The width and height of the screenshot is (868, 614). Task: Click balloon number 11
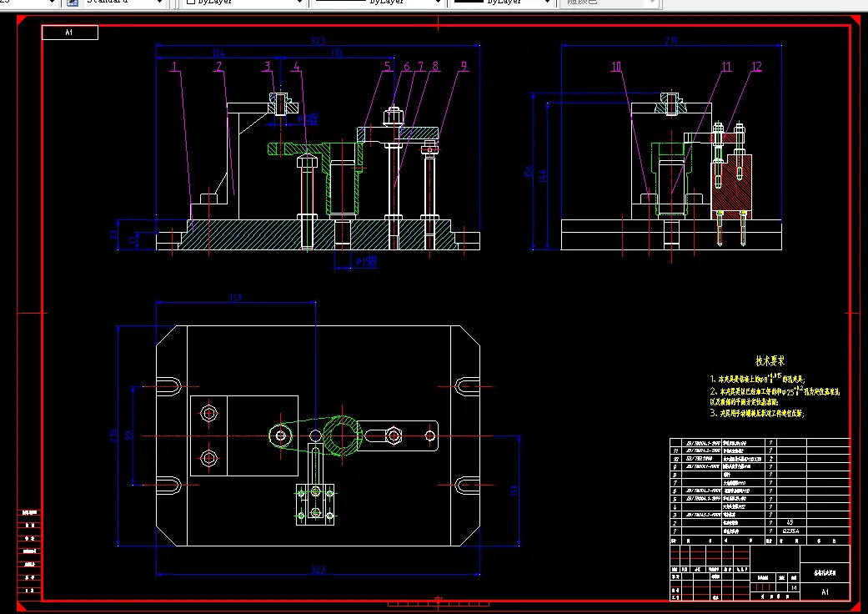[726, 67]
